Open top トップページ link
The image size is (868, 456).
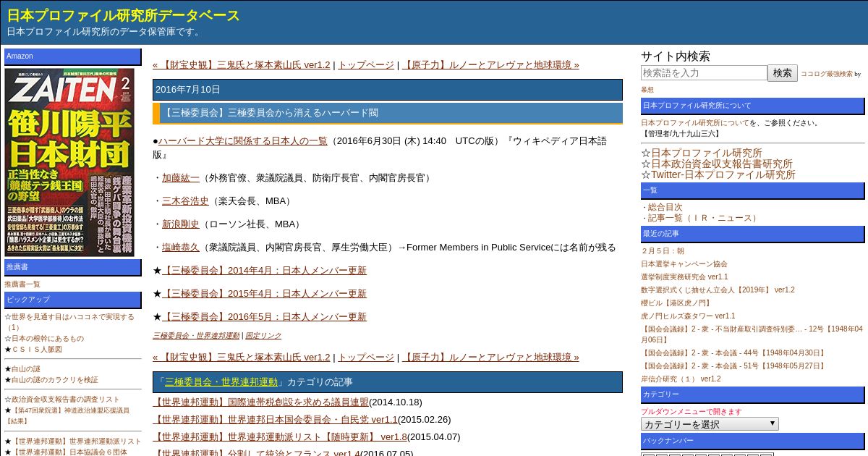[366, 64]
